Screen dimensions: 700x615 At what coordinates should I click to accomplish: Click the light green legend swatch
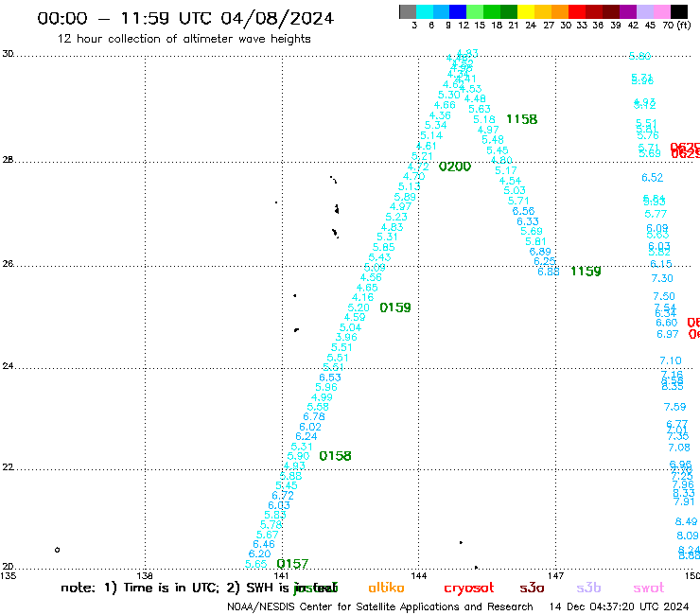coord(475,11)
